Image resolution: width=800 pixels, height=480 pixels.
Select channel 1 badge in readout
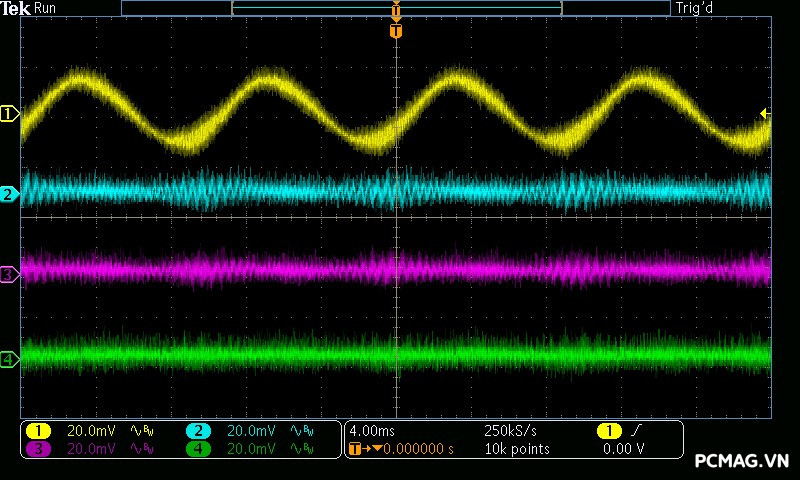click(x=38, y=430)
